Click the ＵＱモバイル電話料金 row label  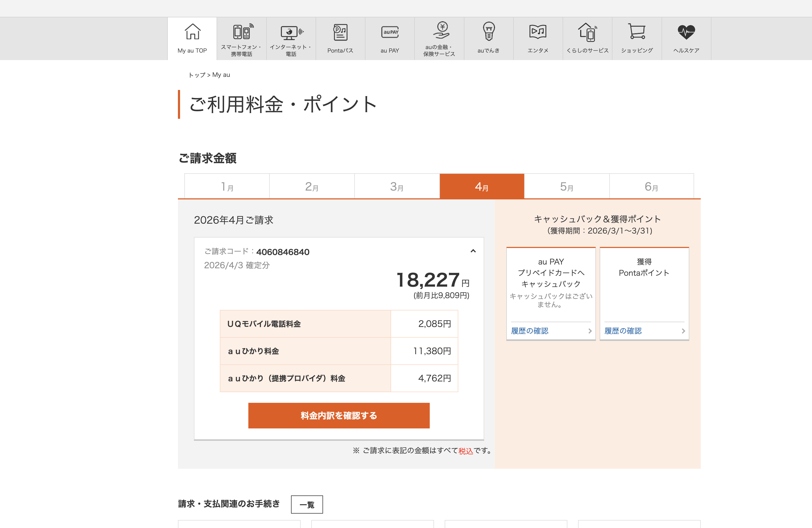tap(264, 324)
